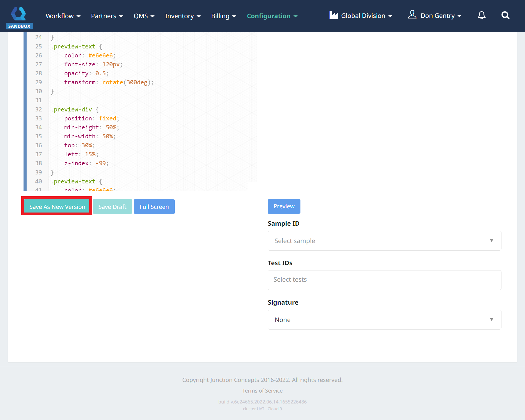Open the Terms of Service link

point(262,391)
